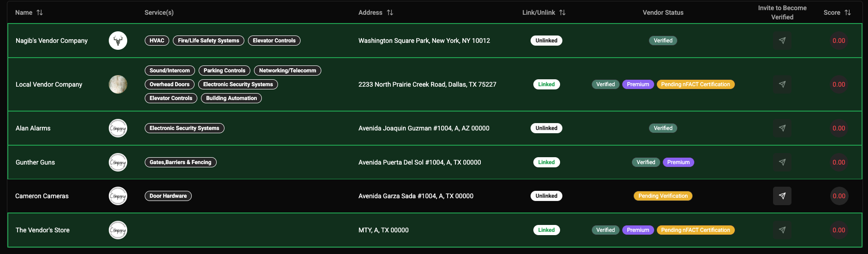Send invite icon for The Vendor's Store

pos(782,230)
